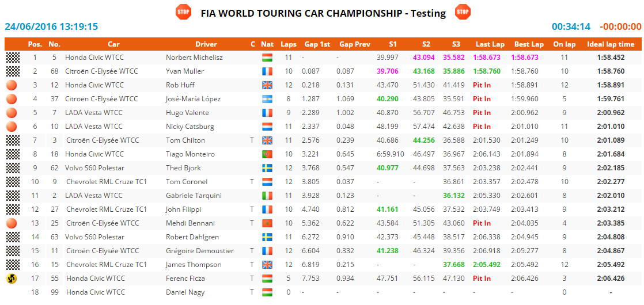
Task: Click the Portuguese flag beside Tiago Monteiro
Action: pyautogui.click(x=267, y=154)
